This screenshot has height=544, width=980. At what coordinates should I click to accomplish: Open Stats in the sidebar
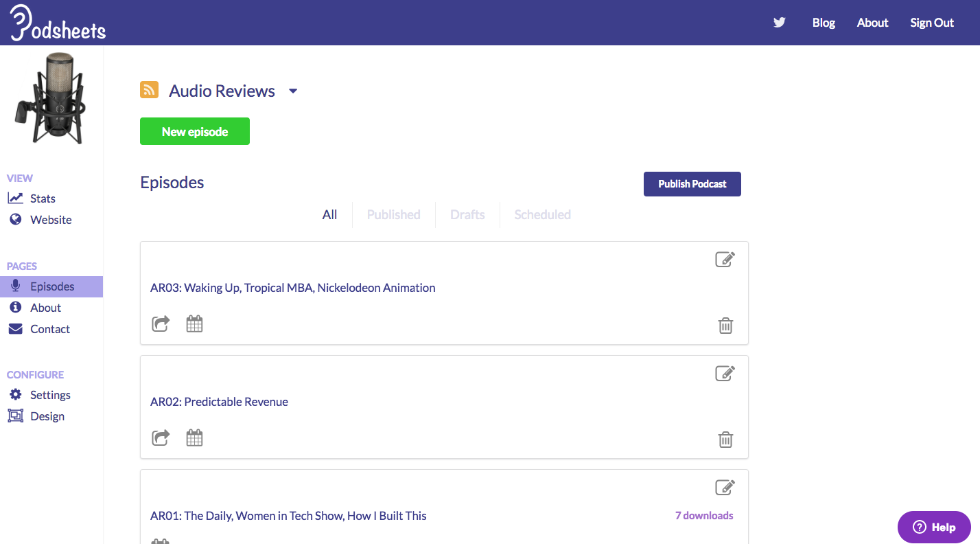click(43, 199)
